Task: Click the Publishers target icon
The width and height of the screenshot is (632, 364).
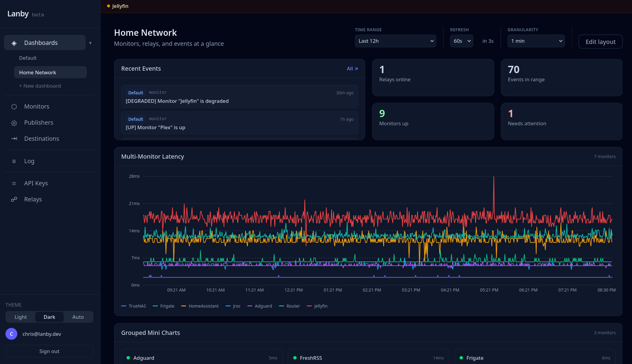Action: [14, 123]
